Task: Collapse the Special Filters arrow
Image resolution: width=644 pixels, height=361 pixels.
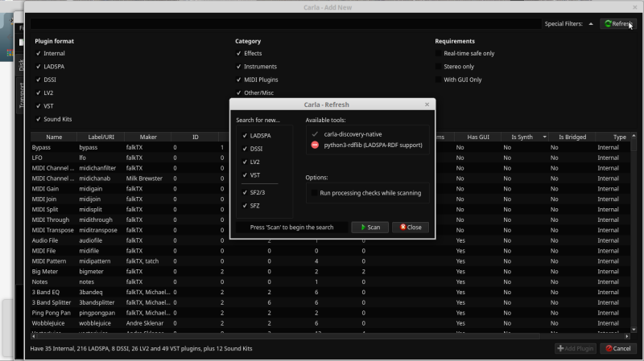Action: point(591,24)
